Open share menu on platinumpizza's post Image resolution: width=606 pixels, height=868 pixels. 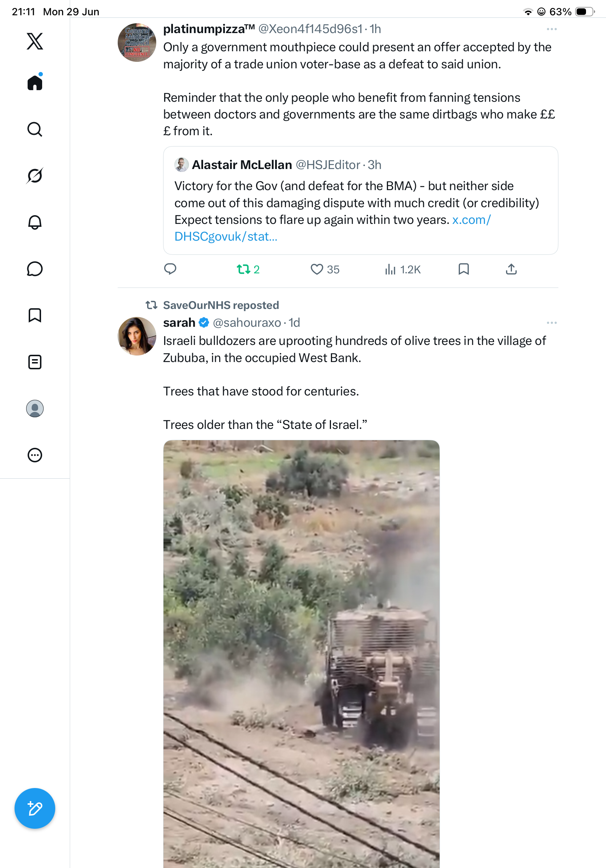(511, 269)
